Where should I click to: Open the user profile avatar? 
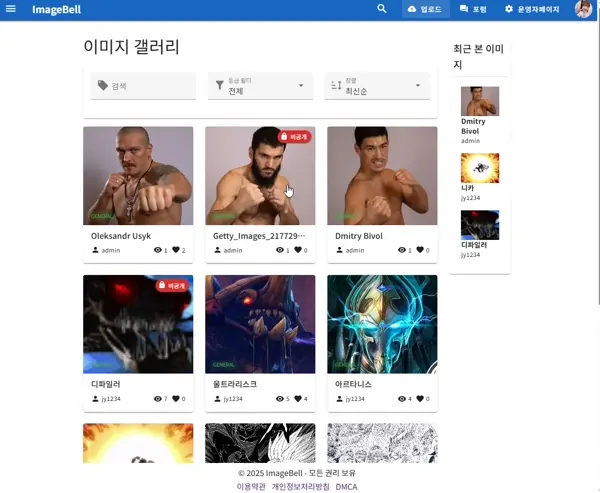583,9
